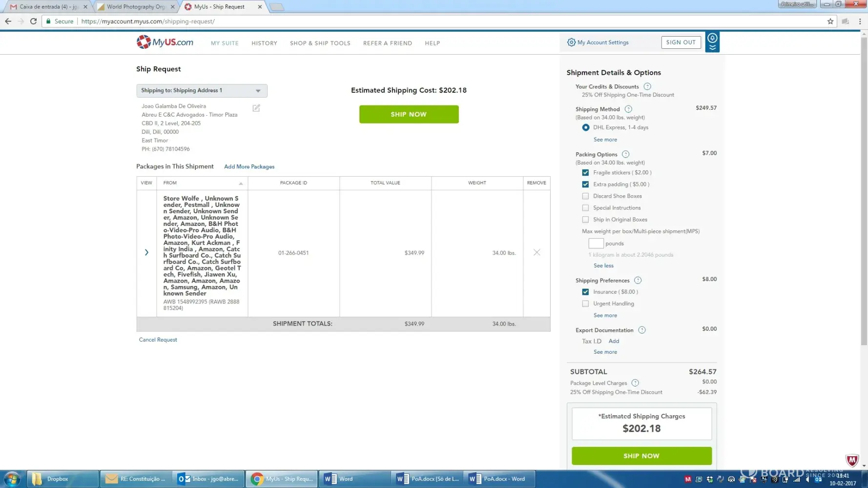Bookmark page with the star icon
Image resolution: width=868 pixels, height=488 pixels.
[x=830, y=21]
